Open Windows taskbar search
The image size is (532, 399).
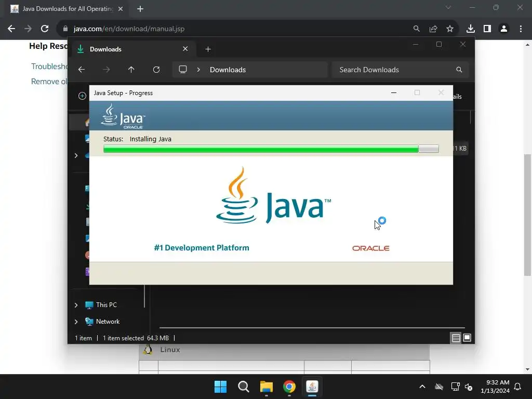coord(243,387)
